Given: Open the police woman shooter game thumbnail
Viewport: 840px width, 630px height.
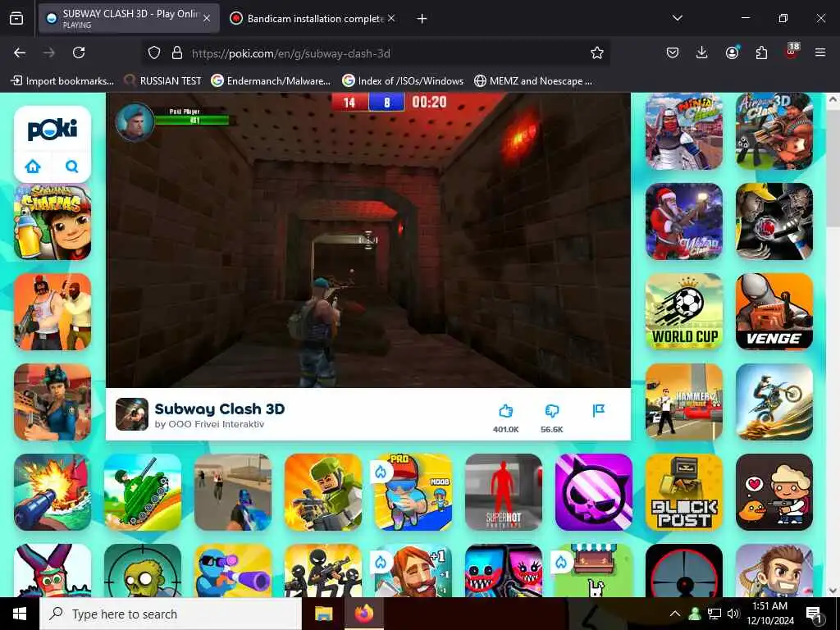Looking at the screenshot, I should pyautogui.click(x=52, y=402).
